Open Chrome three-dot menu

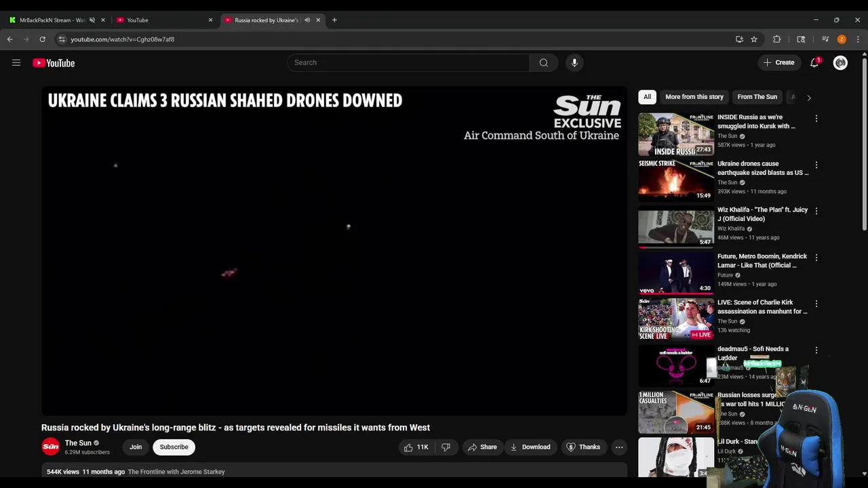pos(858,39)
